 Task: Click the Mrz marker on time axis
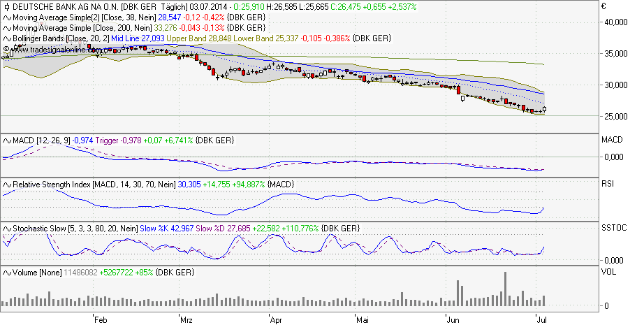click(x=187, y=319)
